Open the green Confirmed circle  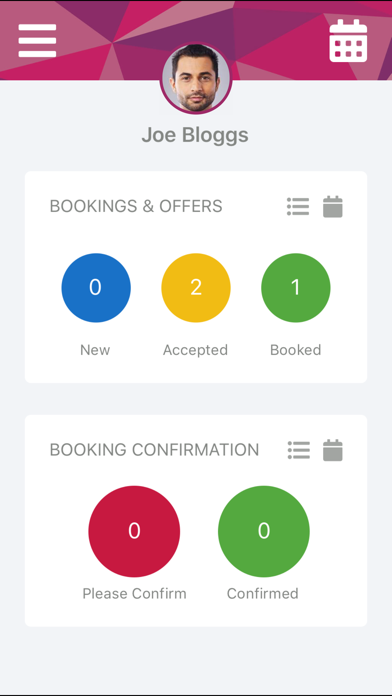click(x=264, y=531)
